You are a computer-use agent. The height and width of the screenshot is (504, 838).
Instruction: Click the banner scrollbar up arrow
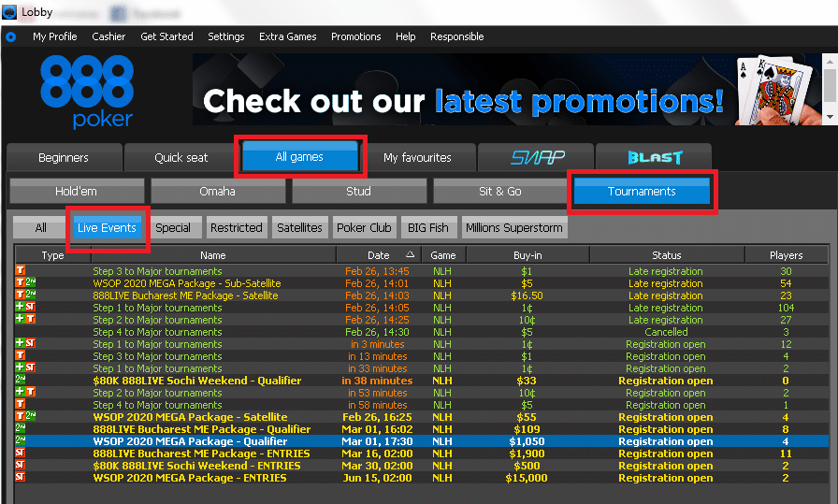point(830,61)
